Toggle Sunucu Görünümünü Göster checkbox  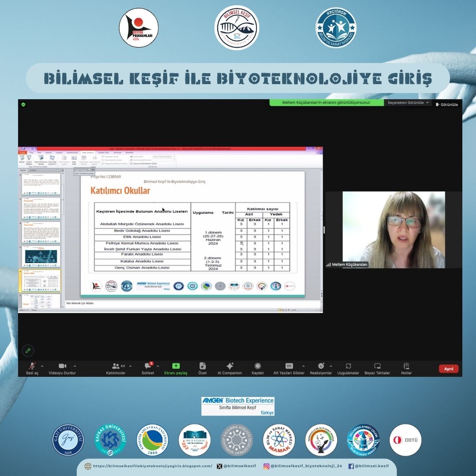coord(131,164)
